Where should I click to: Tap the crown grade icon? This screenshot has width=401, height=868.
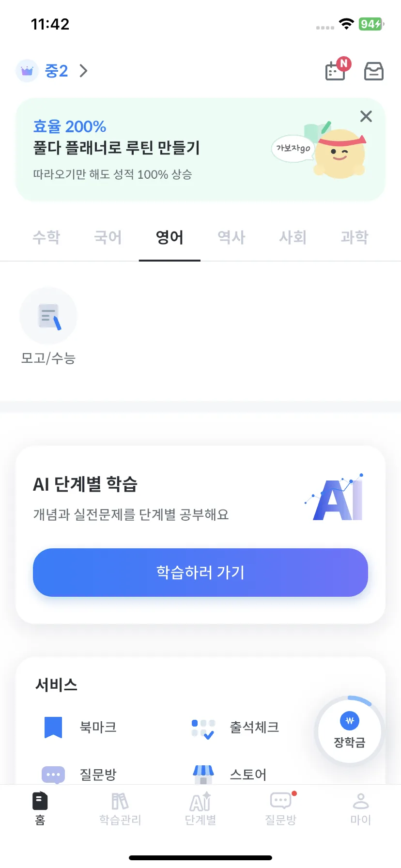[27, 71]
